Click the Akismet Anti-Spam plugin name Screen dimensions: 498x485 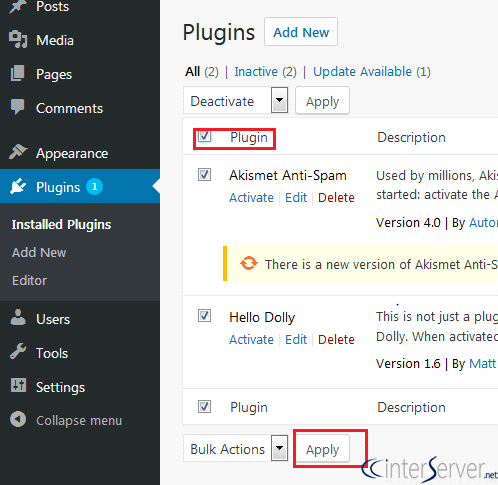(288, 176)
